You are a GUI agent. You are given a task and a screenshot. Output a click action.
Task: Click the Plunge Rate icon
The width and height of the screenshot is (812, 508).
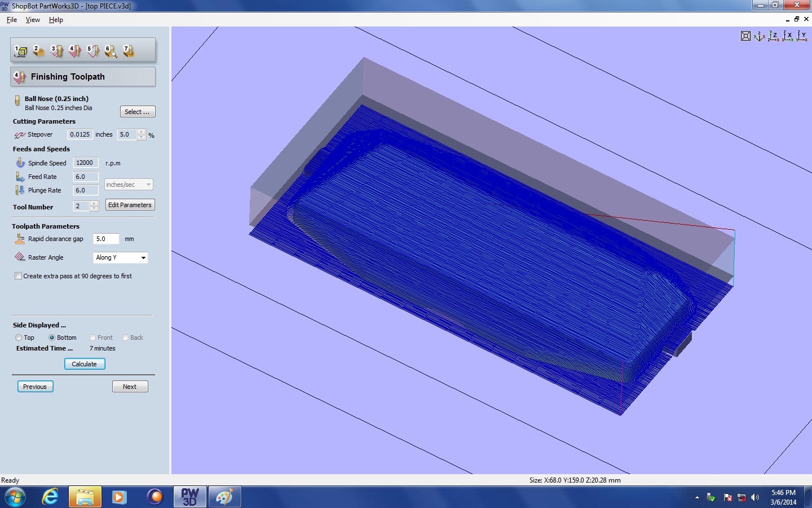pos(20,190)
